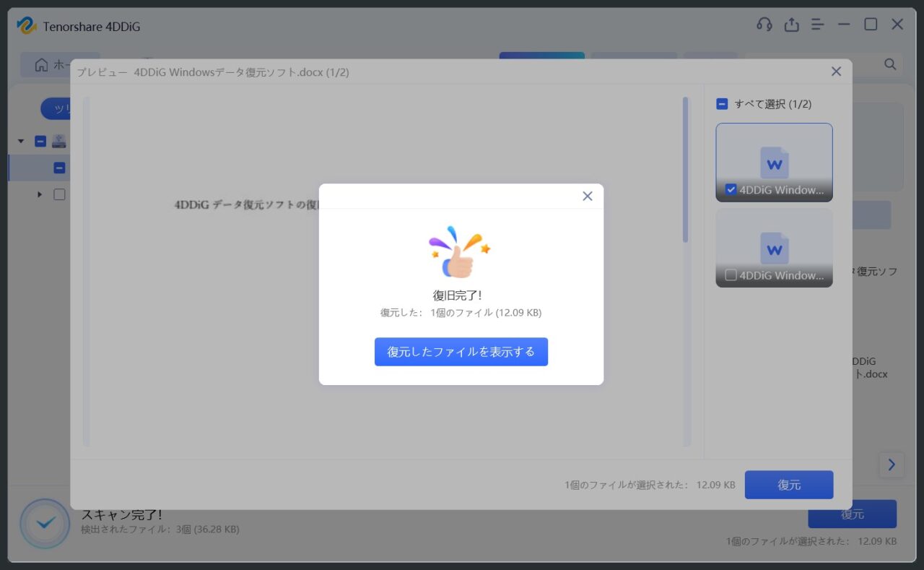This screenshot has height=570, width=924.
Task: Uncheck the first 4DDiG Window... thumbnail checkbox
Action: point(731,190)
